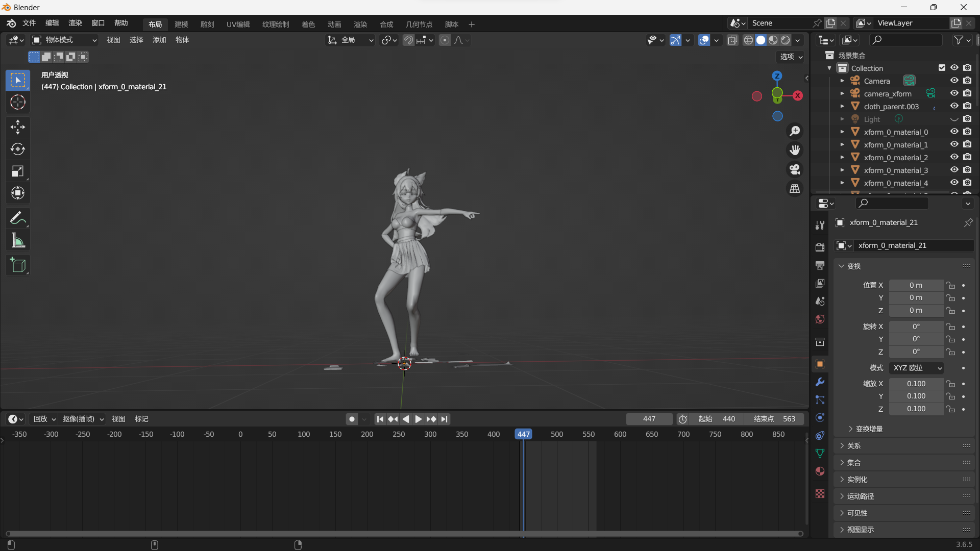
Task: Select the Box Select tool
Action: click(x=18, y=81)
